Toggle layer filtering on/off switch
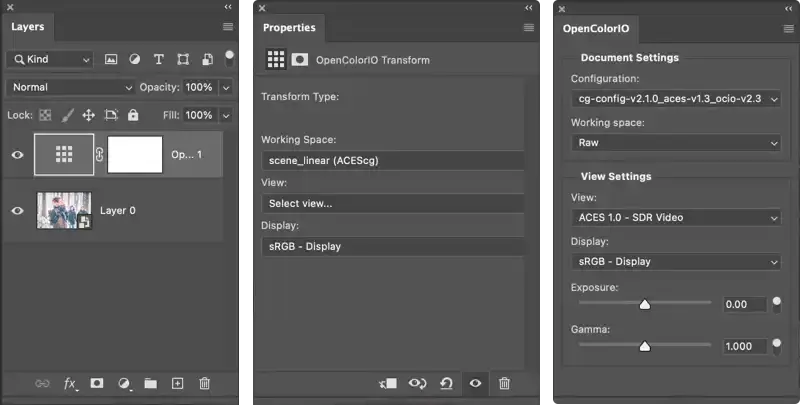Image resolution: width=800 pixels, height=405 pixels. (x=229, y=57)
